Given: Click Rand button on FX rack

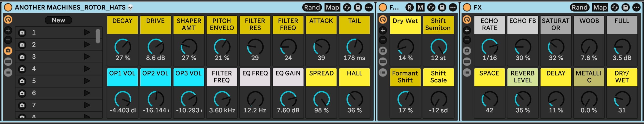Looking at the screenshot, I should point(579,7).
